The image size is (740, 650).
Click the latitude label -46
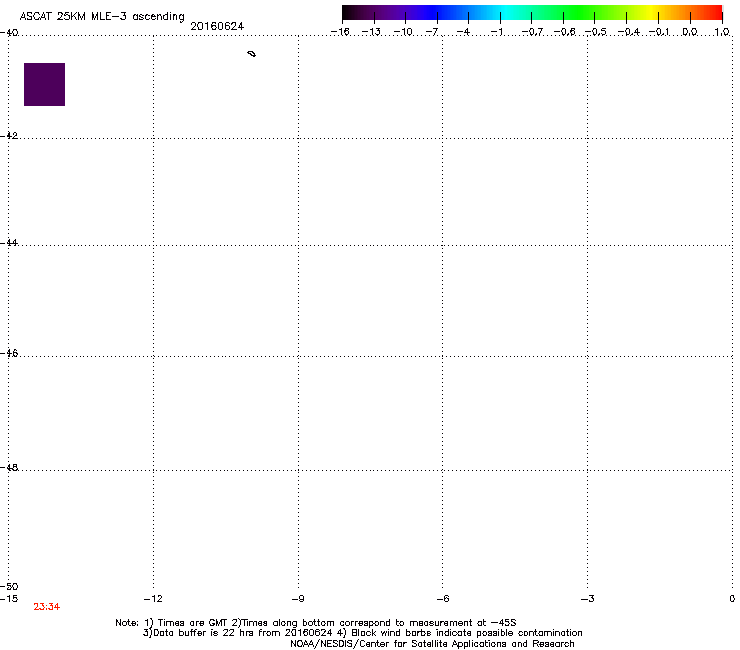[9, 353]
